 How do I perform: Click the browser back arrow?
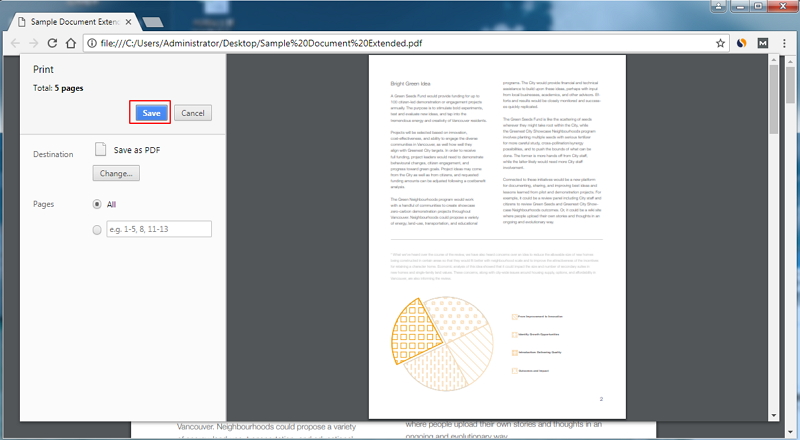tap(15, 43)
